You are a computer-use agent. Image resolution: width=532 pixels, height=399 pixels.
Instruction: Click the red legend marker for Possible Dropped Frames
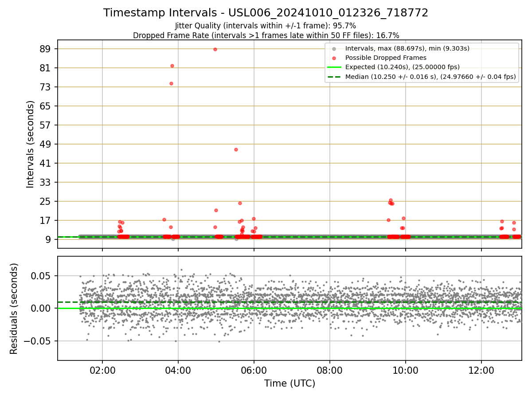[334, 58]
